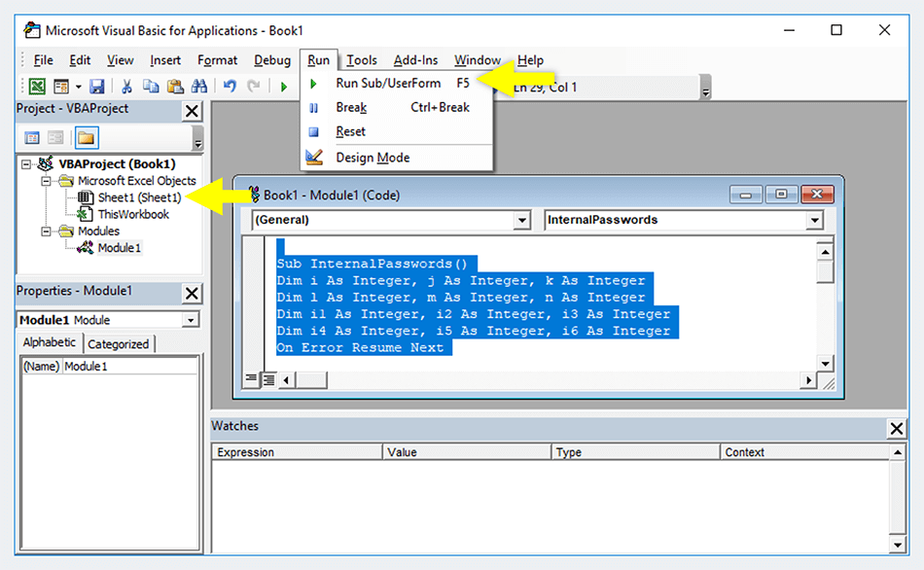
Task: Click the VBAProject (Book1) project icon
Action: (46, 163)
